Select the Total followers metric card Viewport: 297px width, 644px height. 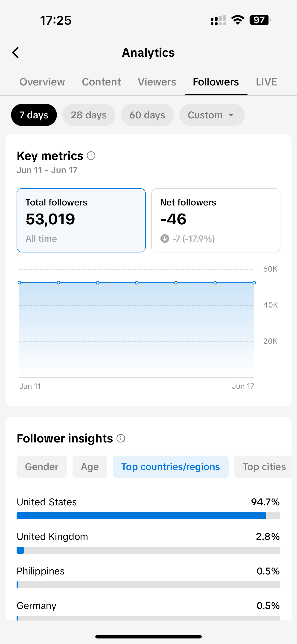[x=81, y=220]
